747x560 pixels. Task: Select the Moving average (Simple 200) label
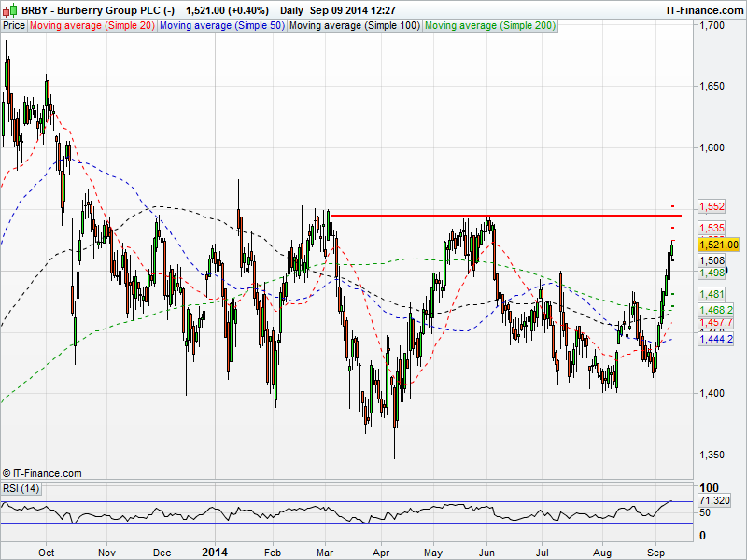(489, 26)
